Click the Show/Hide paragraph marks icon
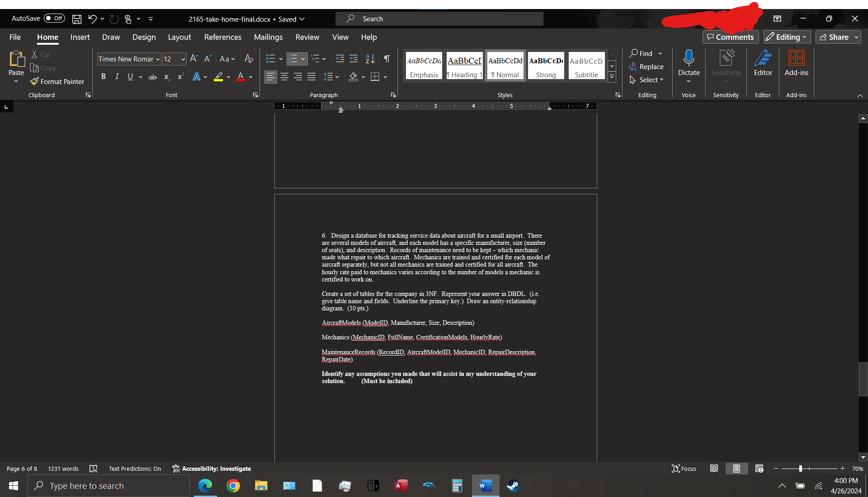868x497 pixels. coord(387,59)
